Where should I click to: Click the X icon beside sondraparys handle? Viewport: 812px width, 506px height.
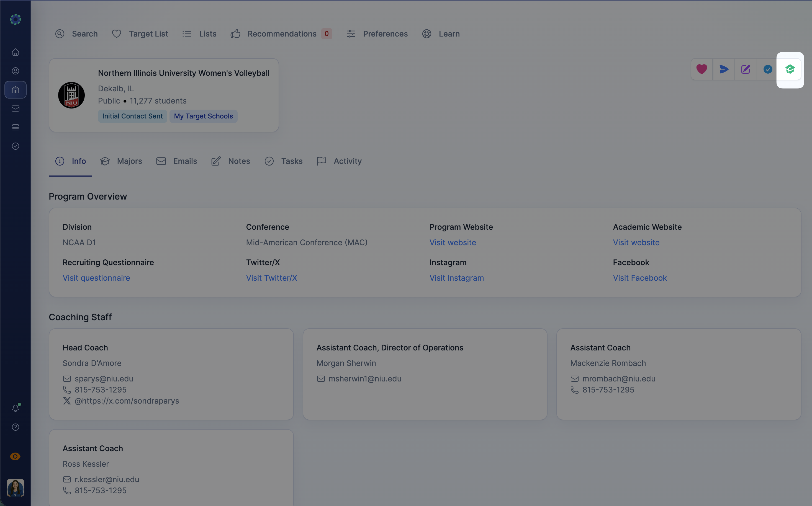[67, 401]
